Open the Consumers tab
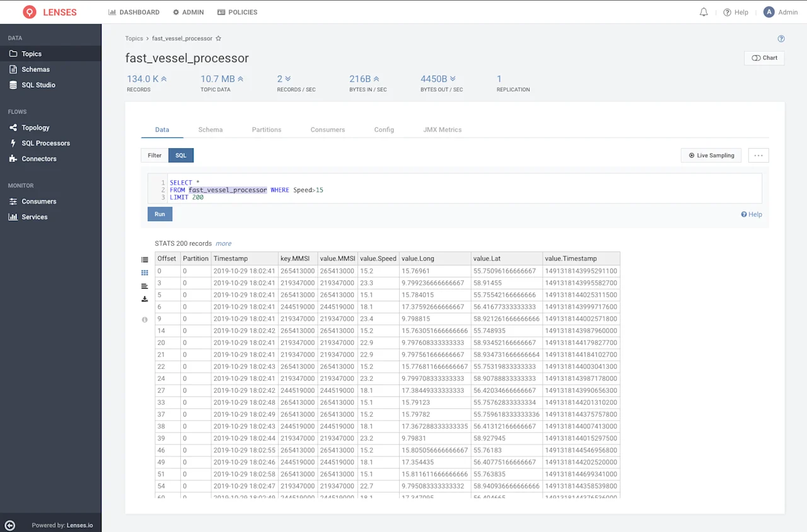The width and height of the screenshot is (807, 532). 328,130
